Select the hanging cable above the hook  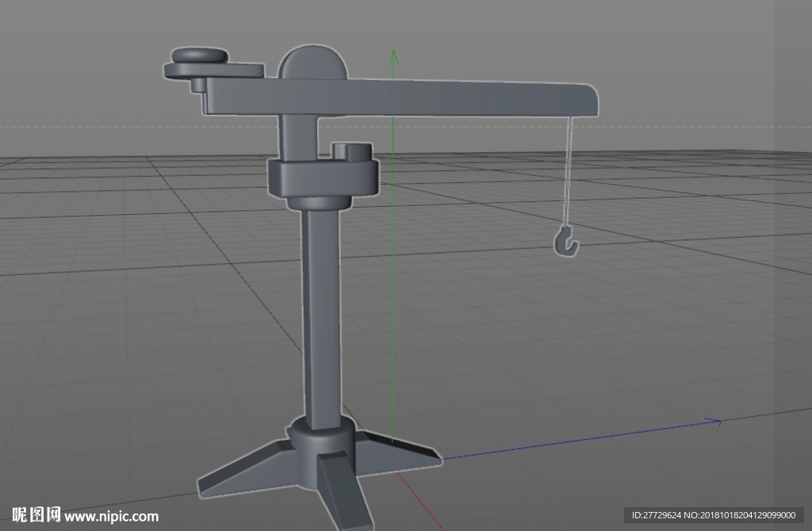569,170
